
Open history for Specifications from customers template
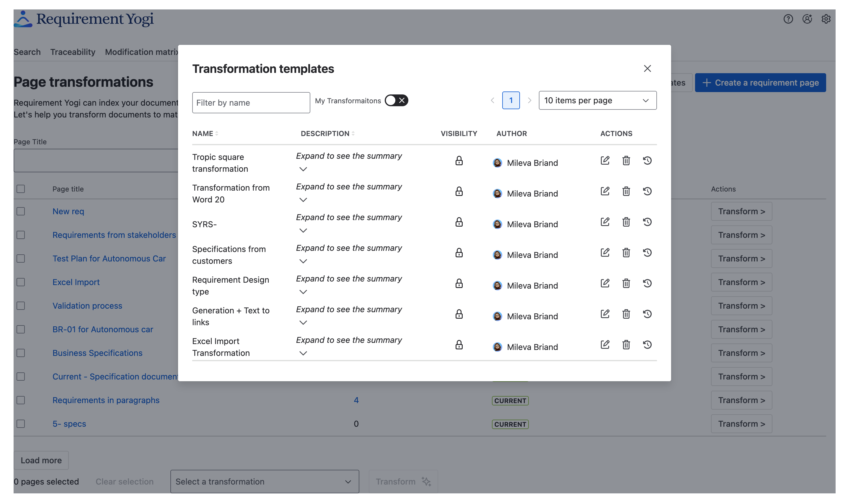click(647, 253)
